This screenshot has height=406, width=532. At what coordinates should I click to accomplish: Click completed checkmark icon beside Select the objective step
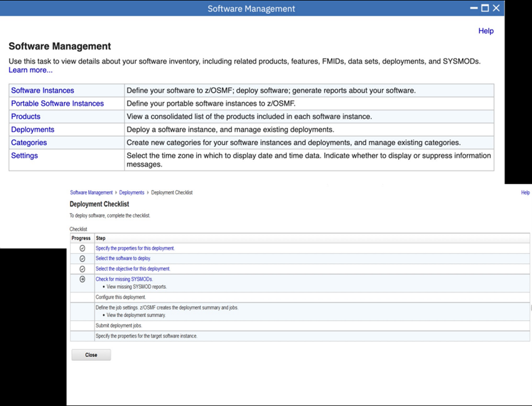point(82,269)
